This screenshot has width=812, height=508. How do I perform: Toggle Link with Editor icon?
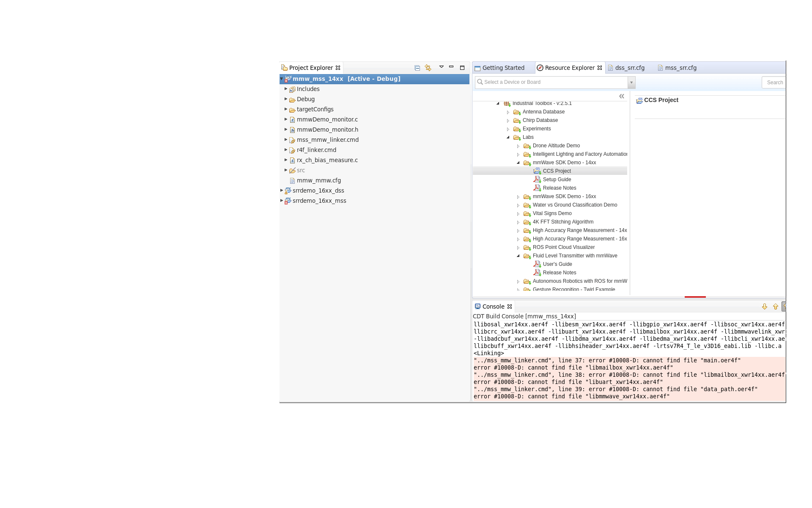tap(428, 68)
